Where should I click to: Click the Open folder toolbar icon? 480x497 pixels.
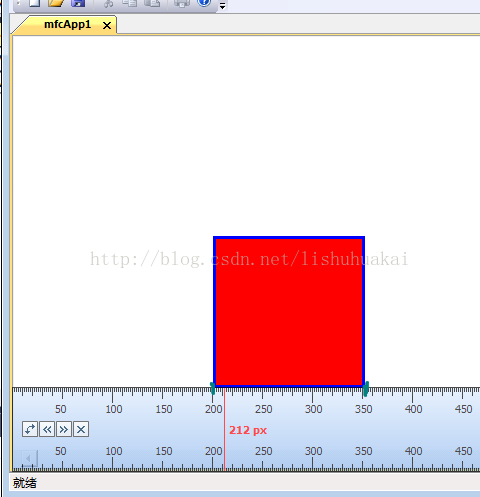coord(56,3)
